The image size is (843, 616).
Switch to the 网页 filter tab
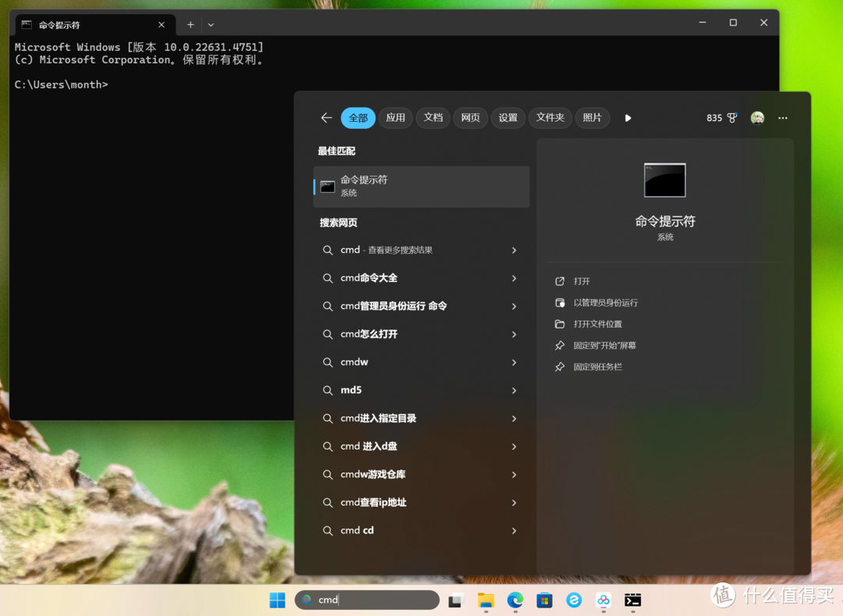pos(471,118)
